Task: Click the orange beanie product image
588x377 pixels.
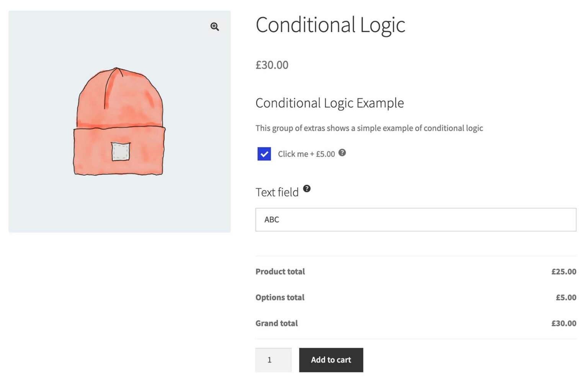Action: (x=119, y=122)
